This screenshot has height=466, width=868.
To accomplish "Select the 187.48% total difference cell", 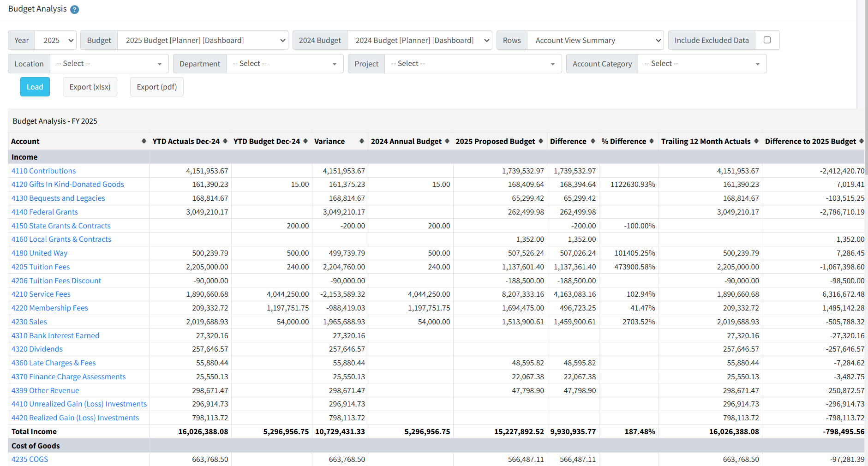I will click(640, 431).
